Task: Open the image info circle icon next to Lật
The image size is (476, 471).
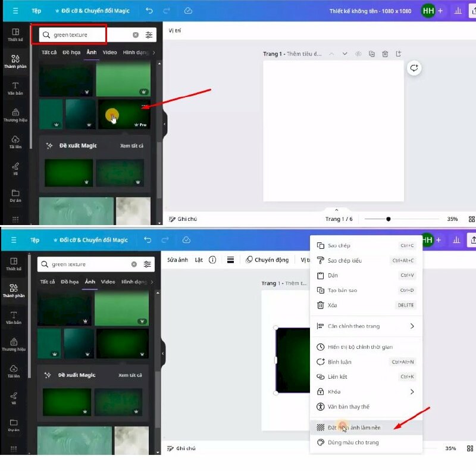Action: [x=212, y=260]
